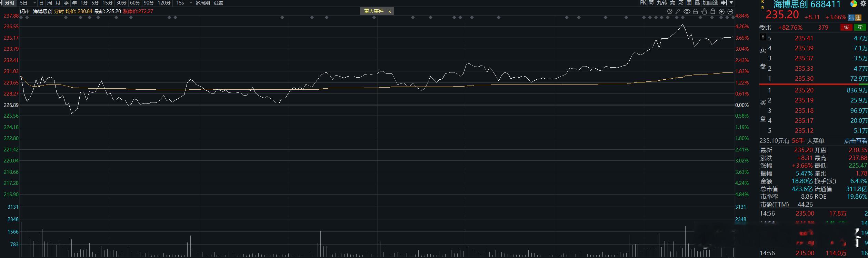Image resolution: width=868 pixels, height=258 pixels.
Task: Zoom in with the plus circle icon
Action: pyautogui.click(x=721, y=11)
